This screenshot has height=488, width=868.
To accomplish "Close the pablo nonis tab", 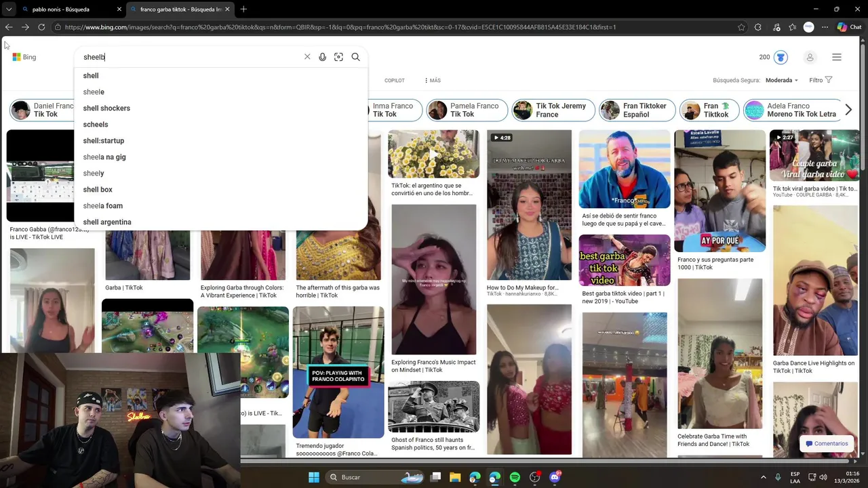I will (x=119, y=9).
